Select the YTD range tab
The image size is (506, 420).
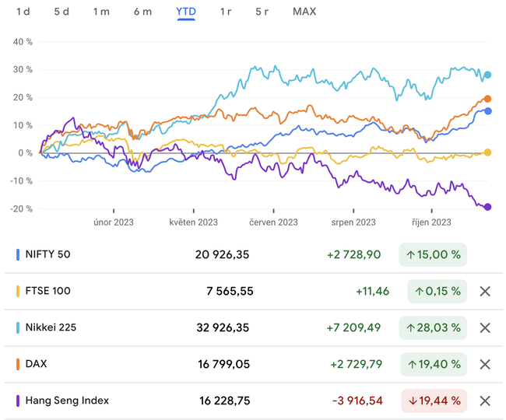[186, 12]
